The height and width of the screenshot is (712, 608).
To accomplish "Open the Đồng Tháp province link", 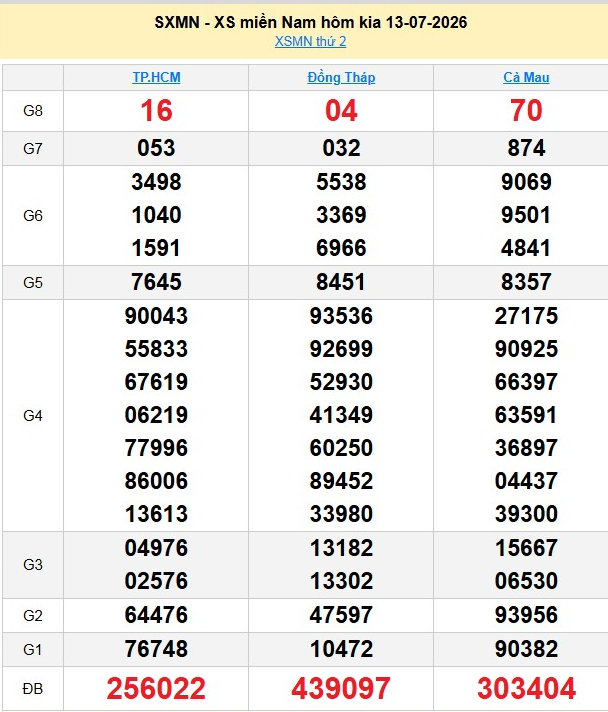I will point(341,77).
